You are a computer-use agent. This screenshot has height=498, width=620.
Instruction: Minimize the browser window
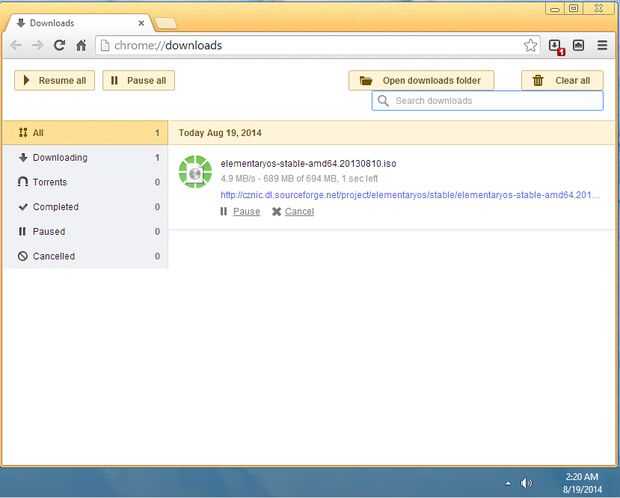[555, 9]
